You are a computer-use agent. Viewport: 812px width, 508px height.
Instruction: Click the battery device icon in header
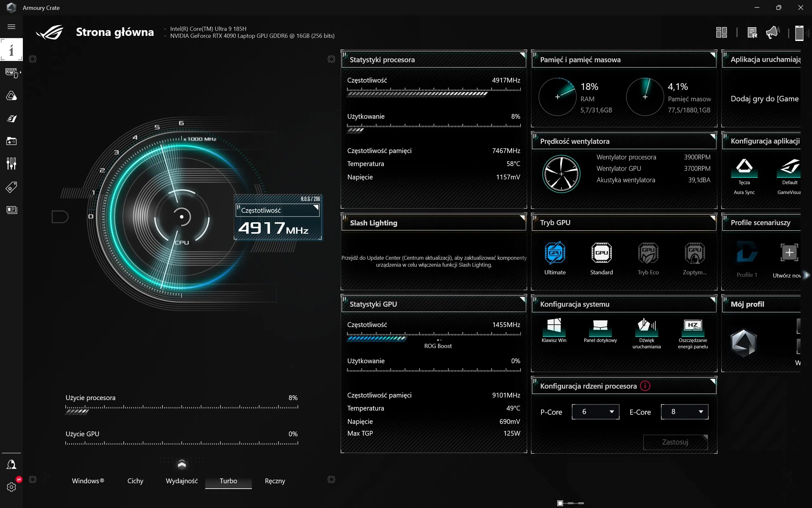tap(799, 33)
